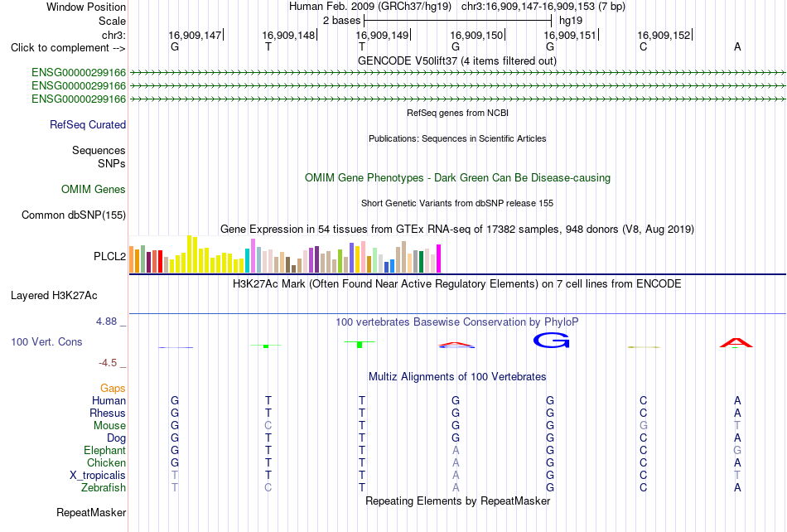Click the faded A in the Elephant row

coord(456,450)
